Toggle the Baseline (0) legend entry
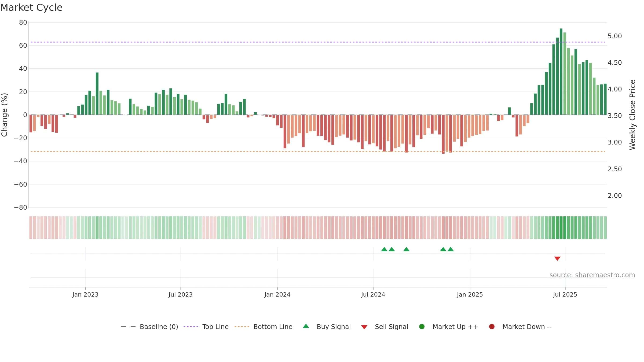The image size is (644, 362). 149,327
